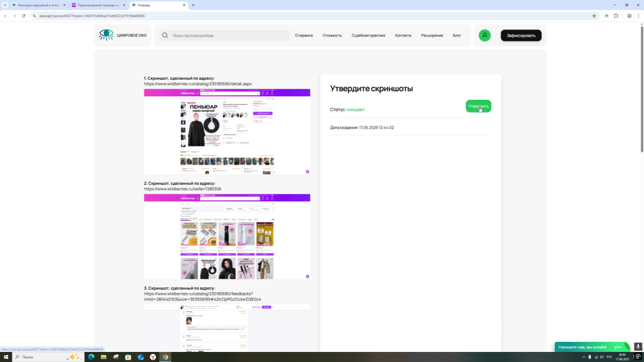
Task: Click the green user profile icon
Action: click(x=484, y=35)
